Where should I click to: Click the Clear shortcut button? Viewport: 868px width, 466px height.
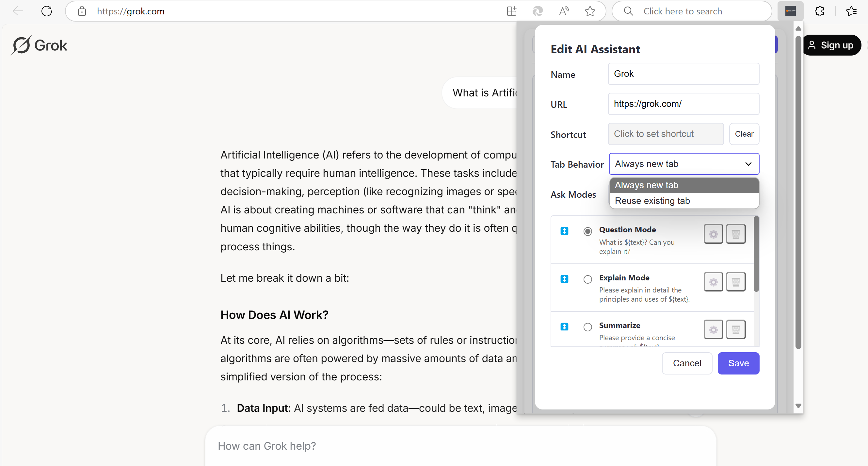pos(744,134)
